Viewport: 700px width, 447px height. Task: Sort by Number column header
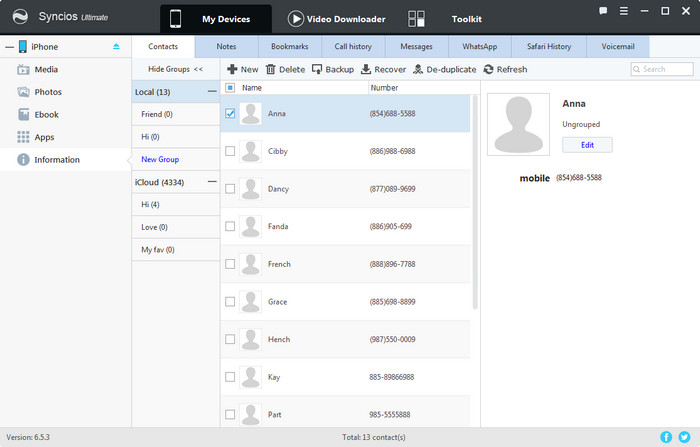point(384,88)
